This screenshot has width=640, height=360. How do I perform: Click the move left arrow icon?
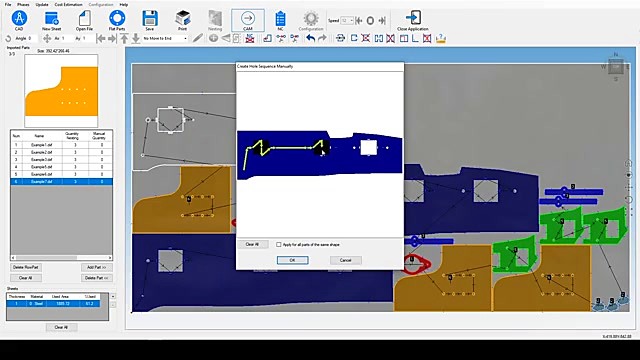coord(101,38)
